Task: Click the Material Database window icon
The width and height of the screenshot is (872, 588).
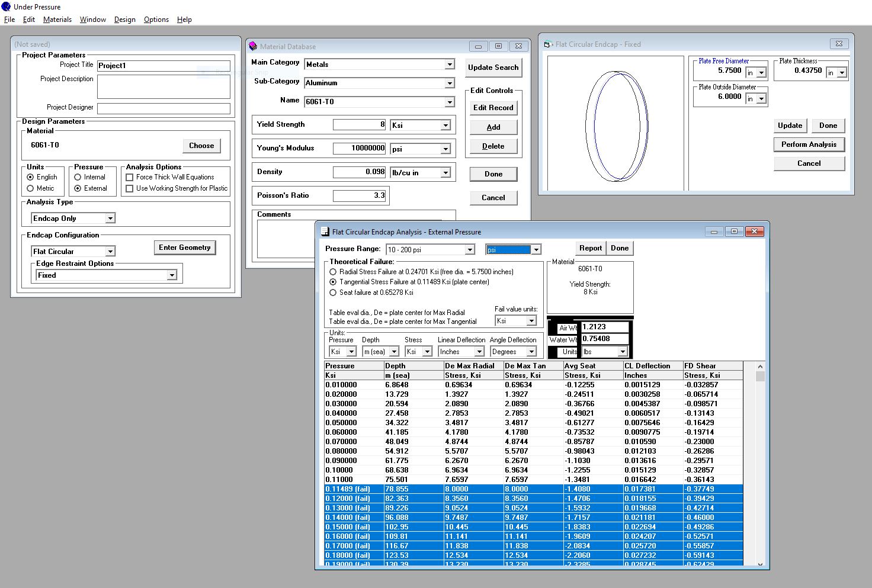Action: (253, 46)
